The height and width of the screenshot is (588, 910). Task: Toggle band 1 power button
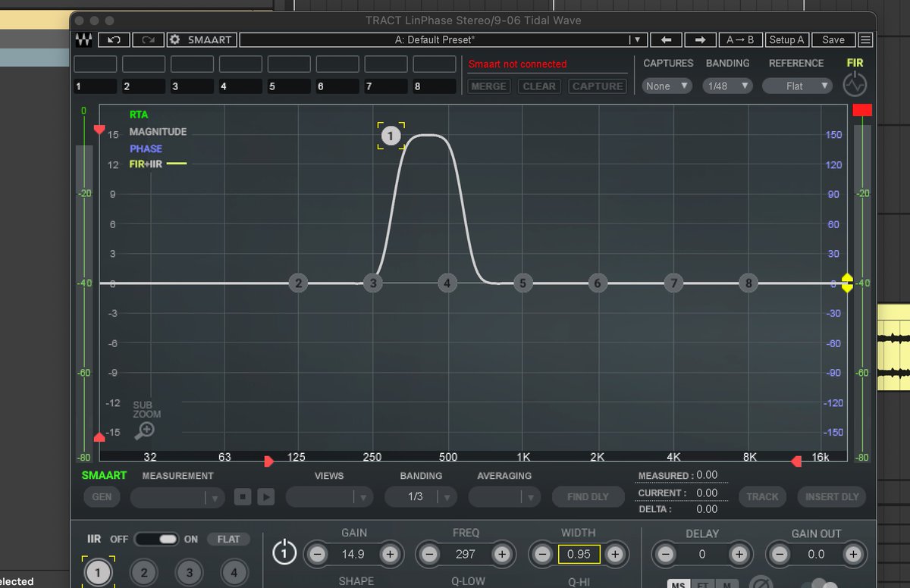[x=284, y=552]
